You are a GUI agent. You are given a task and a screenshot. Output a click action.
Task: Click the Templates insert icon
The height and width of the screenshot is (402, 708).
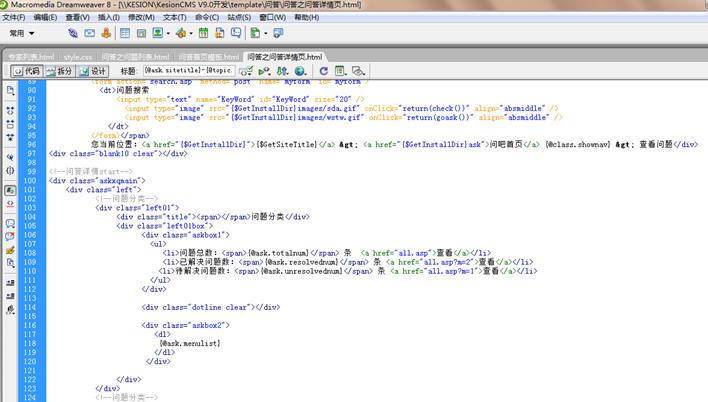(255, 33)
